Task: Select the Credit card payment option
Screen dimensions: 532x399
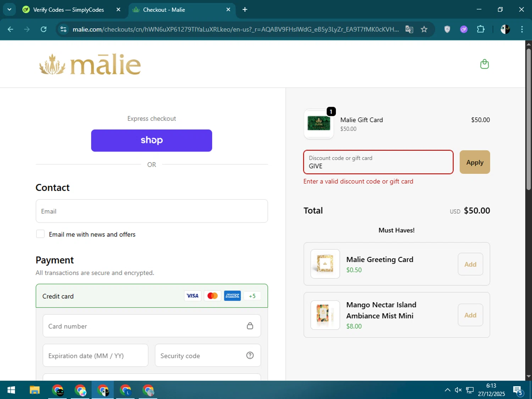Action: (x=152, y=296)
